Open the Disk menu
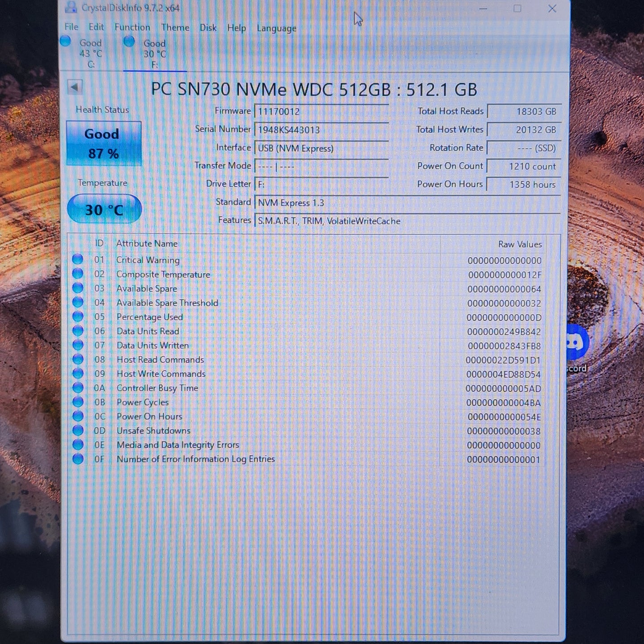This screenshot has height=644, width=644. (x=208, y=28)
